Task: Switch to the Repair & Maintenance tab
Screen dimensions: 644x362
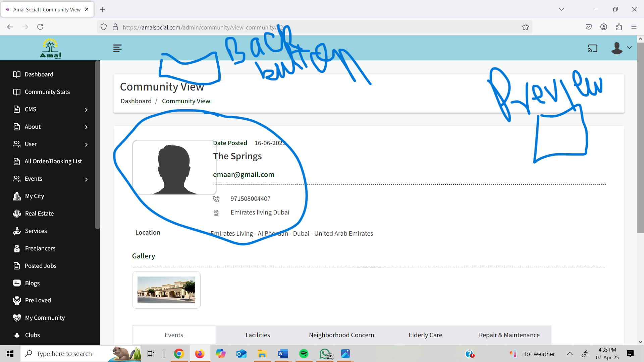Action: (x=509, y=335)
